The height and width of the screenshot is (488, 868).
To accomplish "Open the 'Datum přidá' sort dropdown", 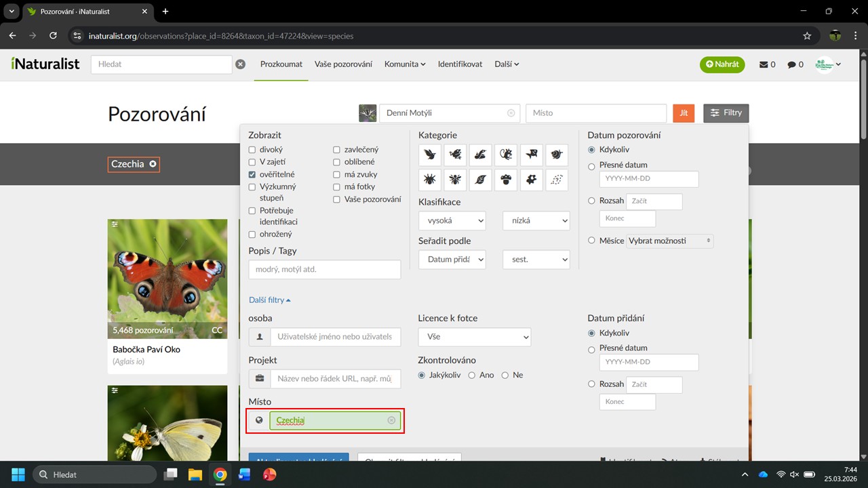I will pyautogui.click(x=452, y=259).
